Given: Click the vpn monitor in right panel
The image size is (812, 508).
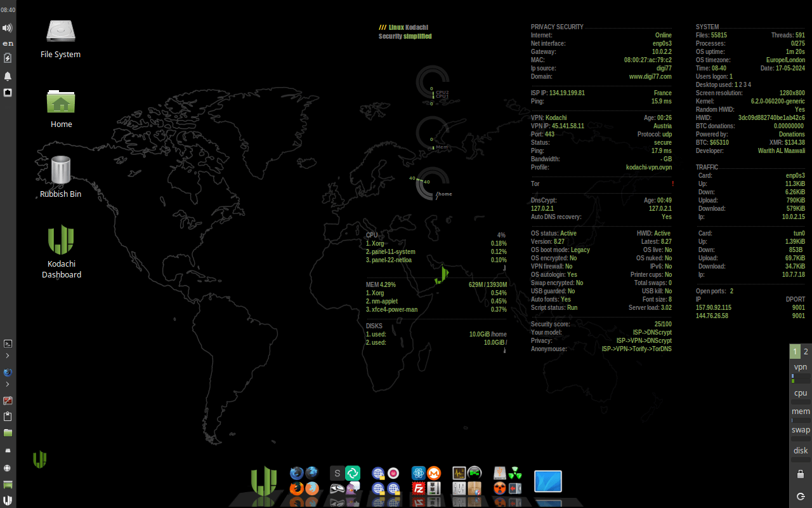Looking at the screenshot, I should pyautogui.click(x=801, y=372).
